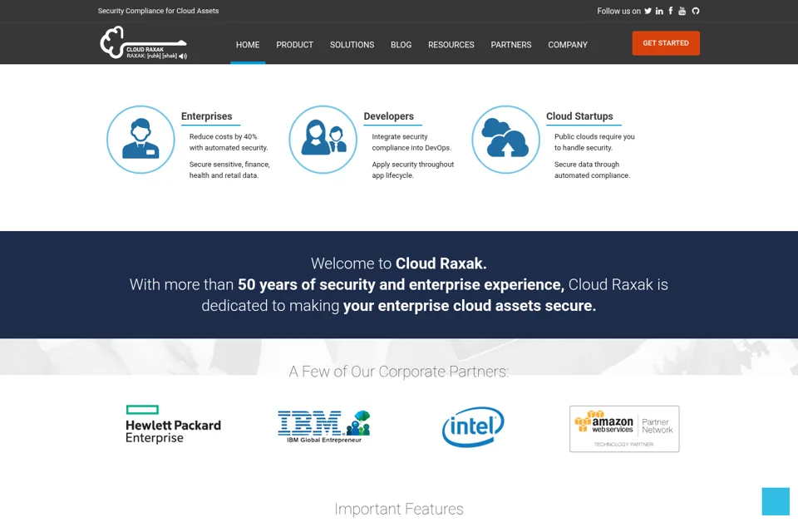Open IBM Global Entrepreneur partner logo

pos(324,426)
